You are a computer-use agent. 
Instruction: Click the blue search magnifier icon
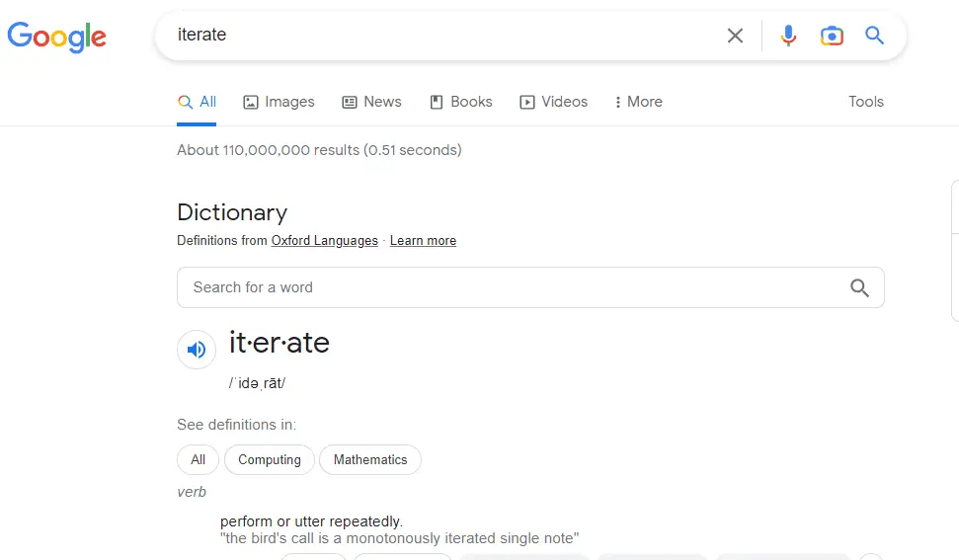874,36
